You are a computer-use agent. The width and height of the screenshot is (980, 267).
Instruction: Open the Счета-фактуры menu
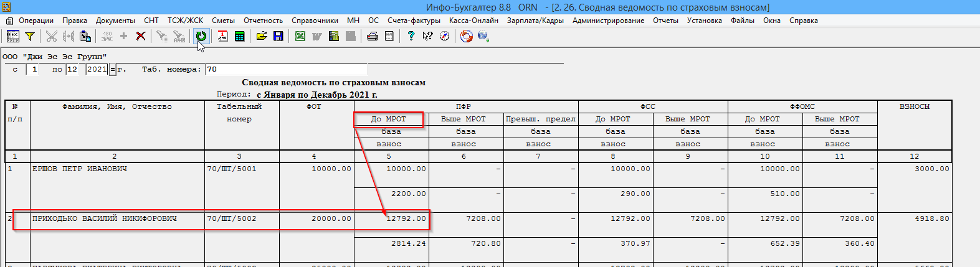tap(414, 21)
